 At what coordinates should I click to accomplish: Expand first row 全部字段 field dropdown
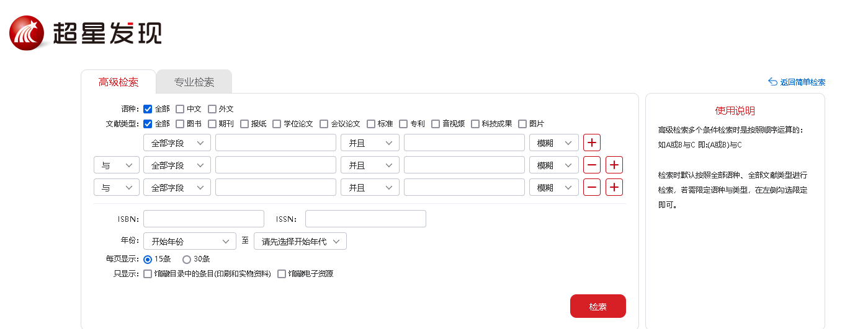pyautogui.click(x=177, y=143)
